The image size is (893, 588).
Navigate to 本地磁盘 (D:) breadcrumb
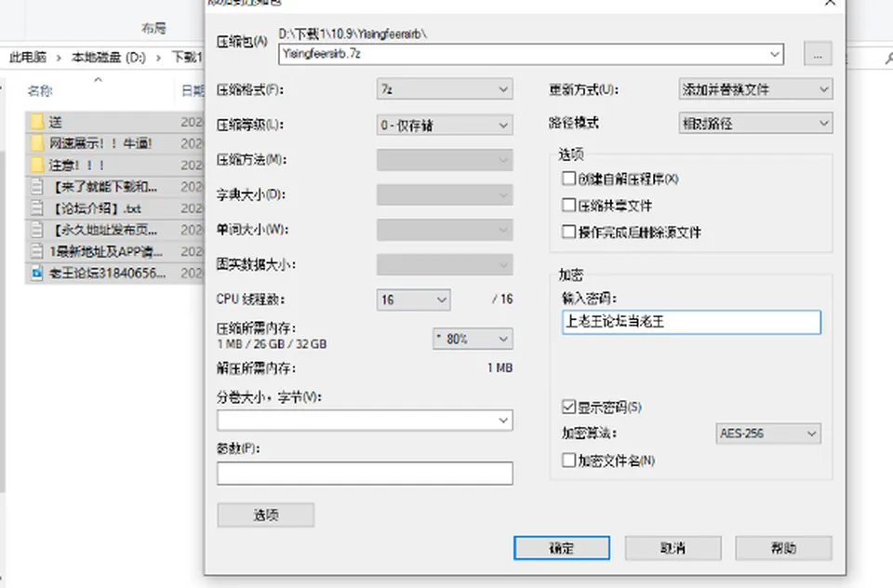(x=108, y=57)
